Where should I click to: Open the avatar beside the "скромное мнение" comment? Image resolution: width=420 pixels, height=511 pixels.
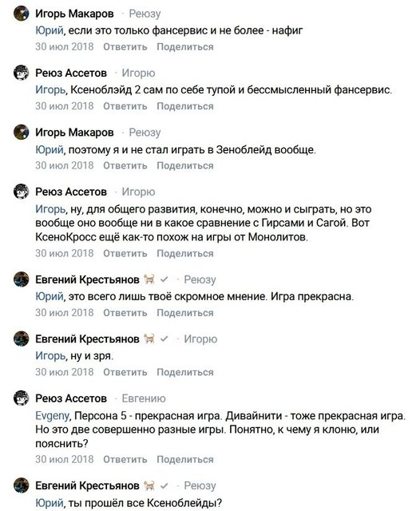pyautogui.click(x=22, y=279)
